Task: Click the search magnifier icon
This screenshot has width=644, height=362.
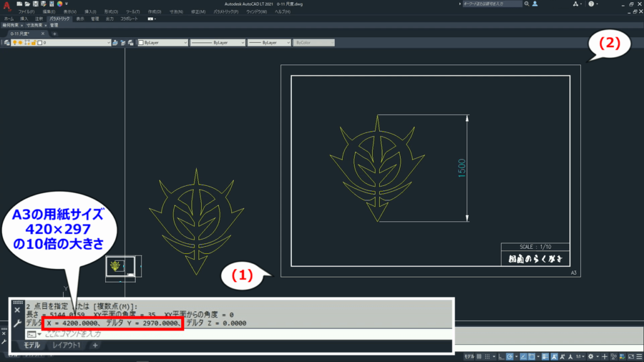Action: tap(526, 4)
